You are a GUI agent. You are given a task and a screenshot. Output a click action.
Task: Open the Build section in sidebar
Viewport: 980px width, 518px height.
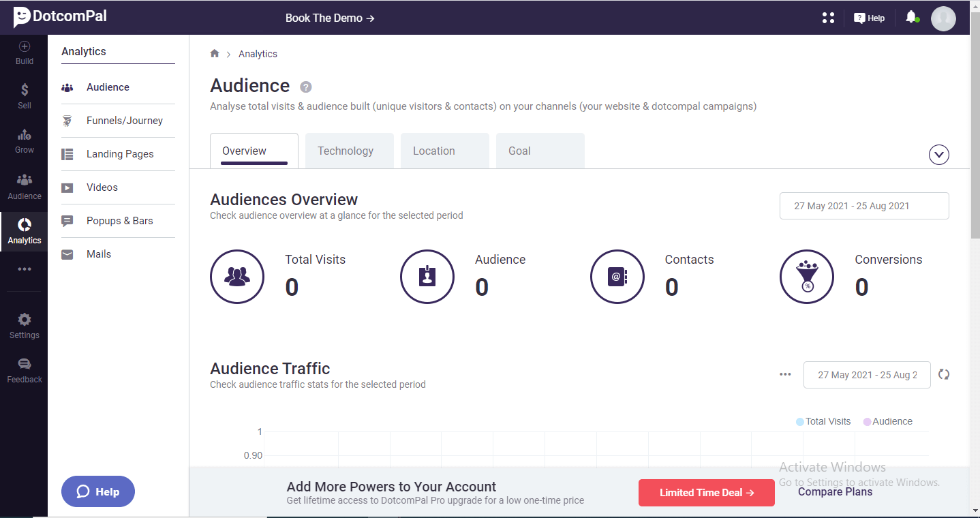(25, 52)
